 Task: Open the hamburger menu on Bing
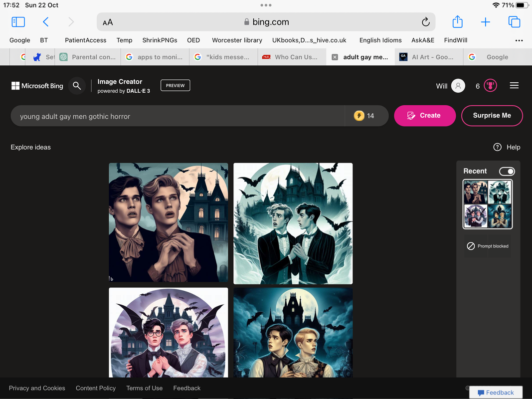tap(514, 85)
